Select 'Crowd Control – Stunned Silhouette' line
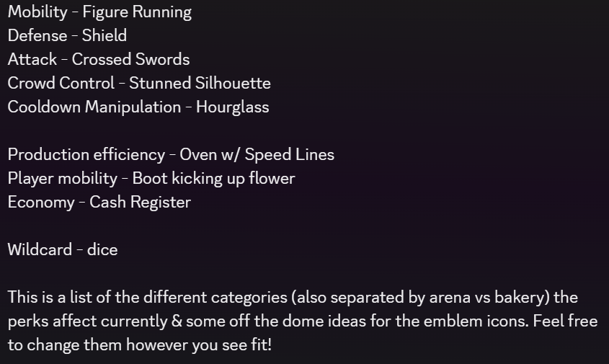This screenshot has width=609, height=364. pyautogui.click(x=139, y=83)
